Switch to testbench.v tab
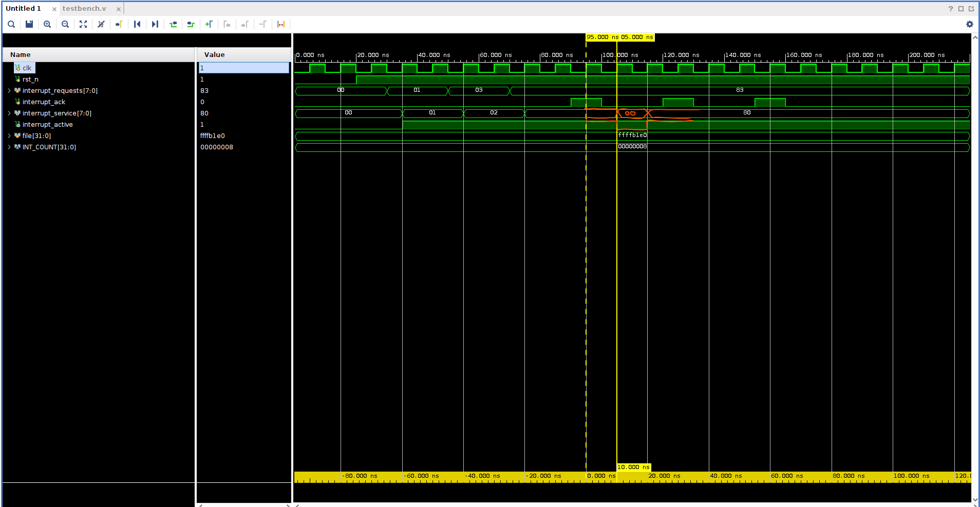The image size is (980, 507). (x=84, y=9)
